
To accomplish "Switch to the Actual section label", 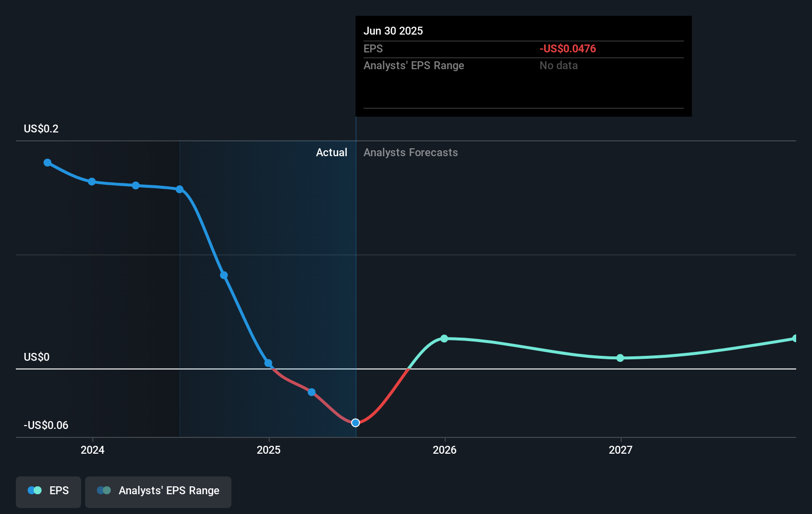I will click(x=331, y=152).
